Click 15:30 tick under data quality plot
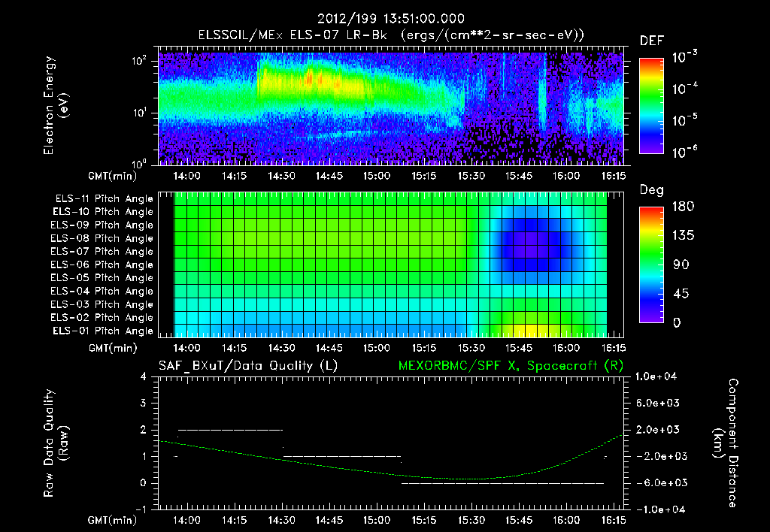The width and height of the screenshot is (770, 532). 471,520
